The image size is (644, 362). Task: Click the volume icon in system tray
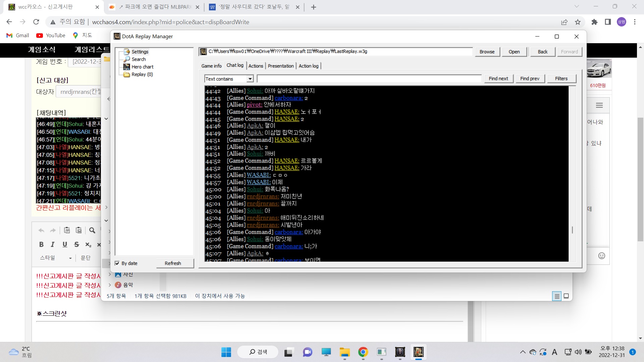(578, 352)
